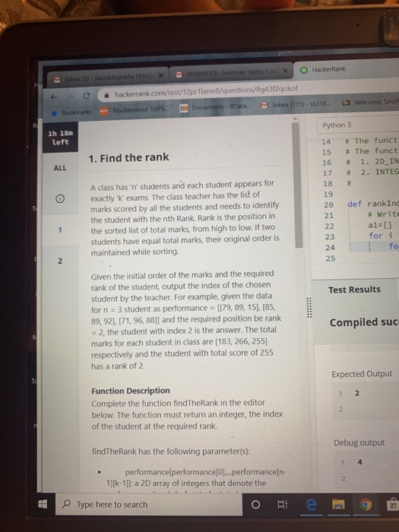Click code line 20 def rankInd

click(372, 204)
